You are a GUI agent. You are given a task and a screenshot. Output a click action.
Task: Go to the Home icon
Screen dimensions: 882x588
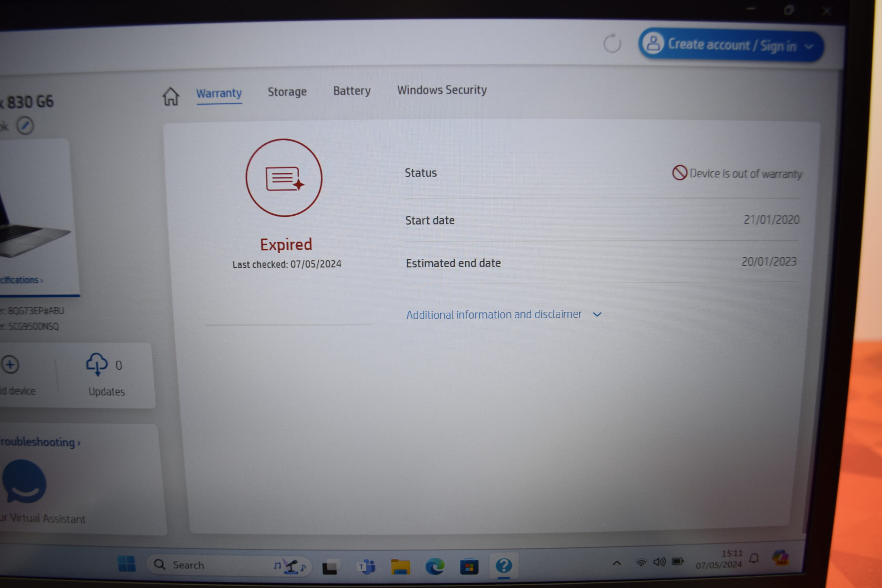[x=171, y=97]
